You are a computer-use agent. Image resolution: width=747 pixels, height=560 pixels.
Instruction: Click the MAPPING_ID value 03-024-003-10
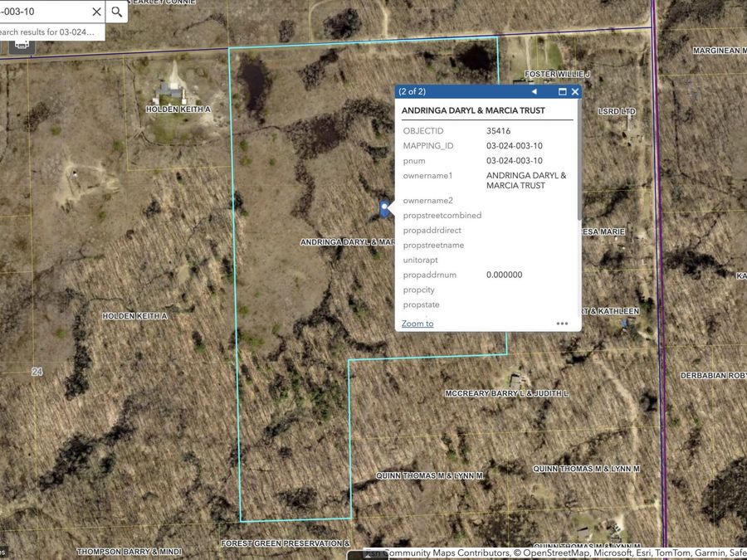point(515,146)
